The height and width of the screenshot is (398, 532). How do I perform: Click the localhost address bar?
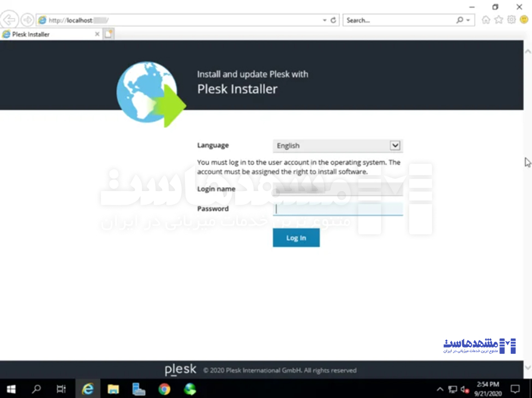coord(180,20)
